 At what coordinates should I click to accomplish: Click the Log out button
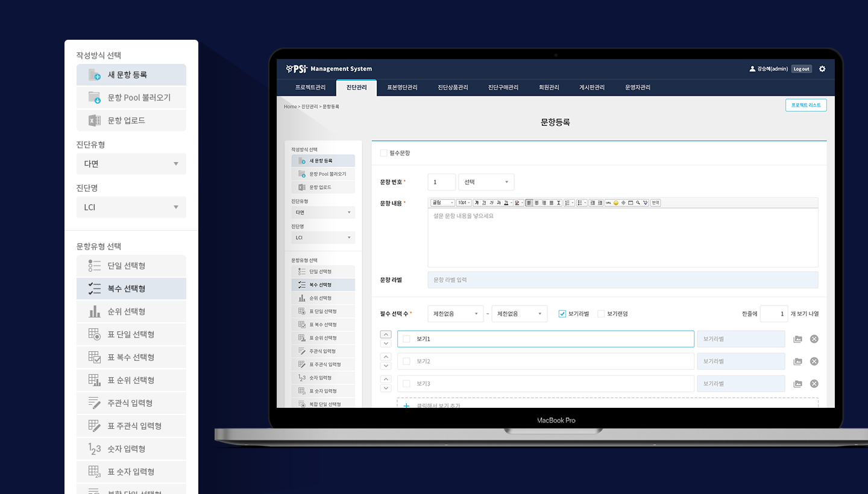tap(802, 69)
